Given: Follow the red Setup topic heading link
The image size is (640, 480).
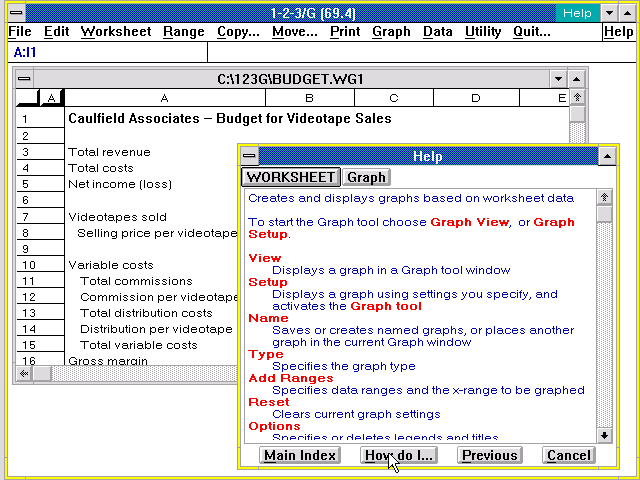Looking at the screenshot, I should 268,282.
